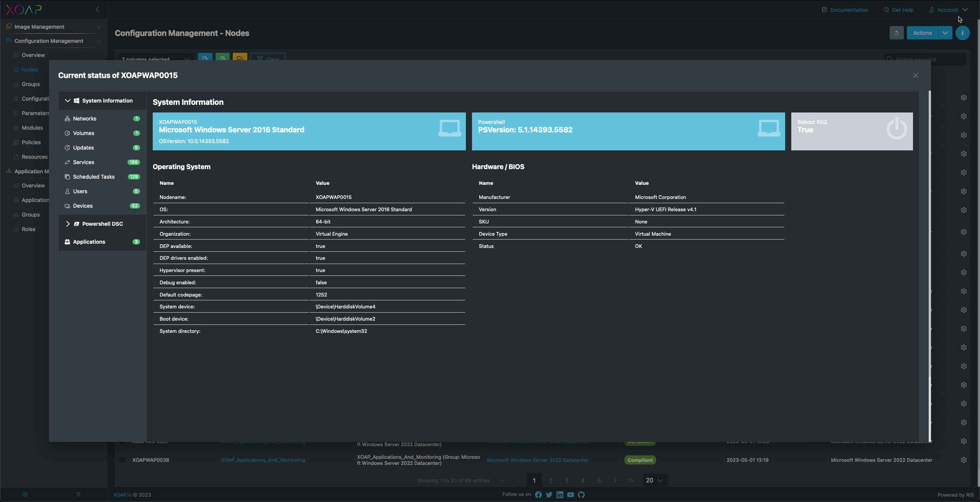The height and width of the screenshot is (502, 980).
Task: Open Modules in the sidebar
Action: pyautogui.click(x=32, y=128)
